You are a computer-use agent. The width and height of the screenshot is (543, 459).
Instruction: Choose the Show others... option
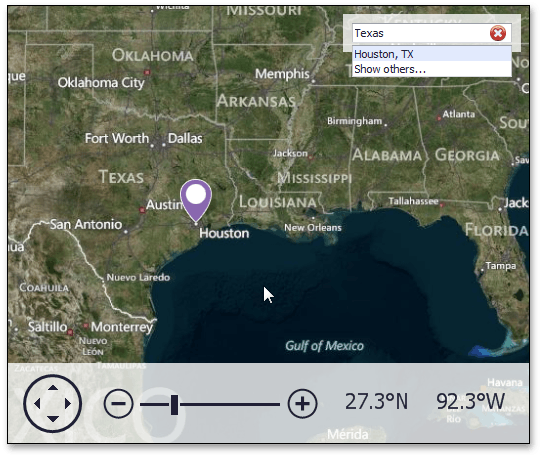pyautogui.click(x=431, y=69)
